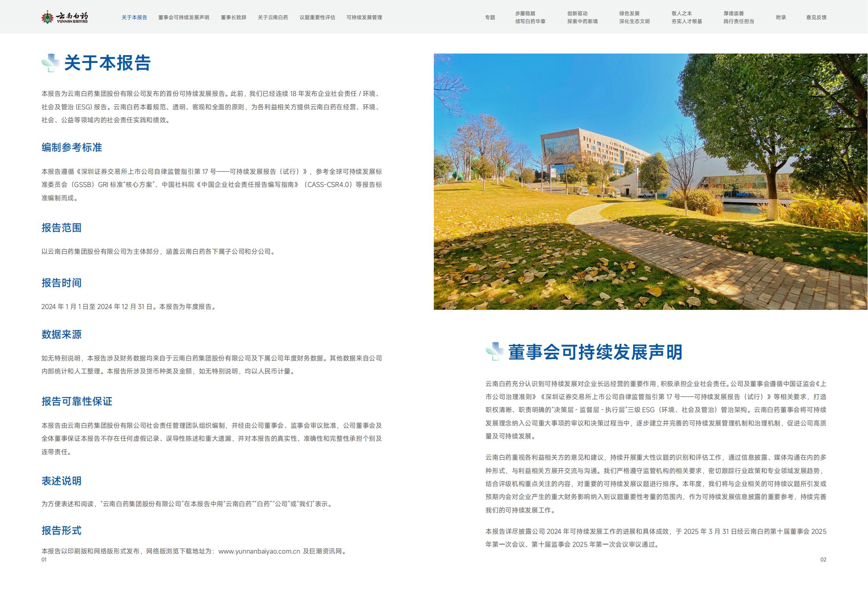
Task: Select the 可持续发展管理 navigation item
Action: [x=364, y=17]
